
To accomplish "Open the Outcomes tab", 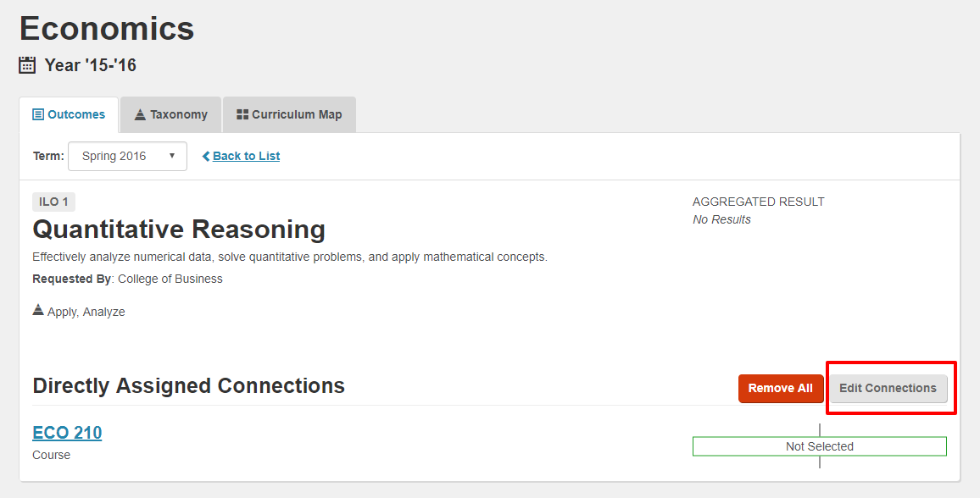I will (x=69, y=115).
